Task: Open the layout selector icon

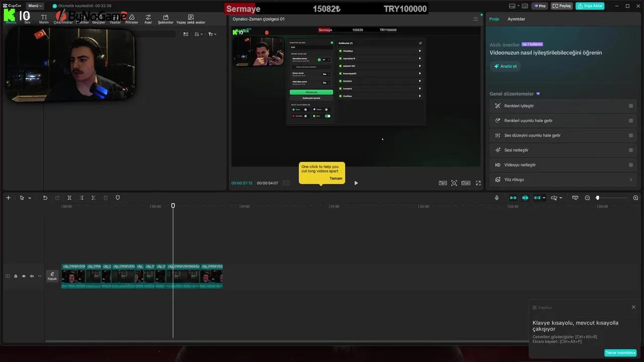Action: coord(513,6)
